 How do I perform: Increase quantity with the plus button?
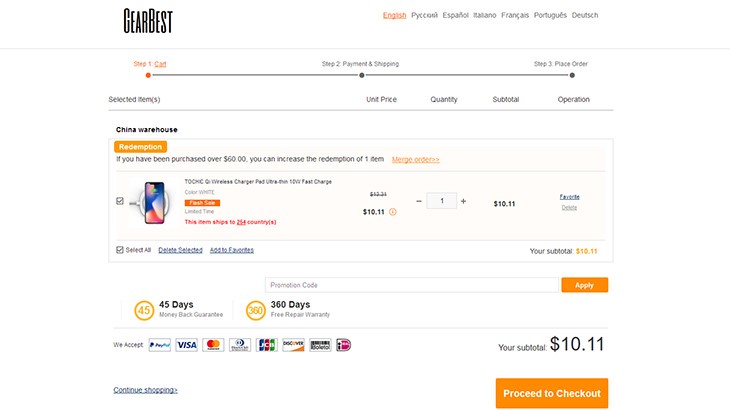(463, 201)
